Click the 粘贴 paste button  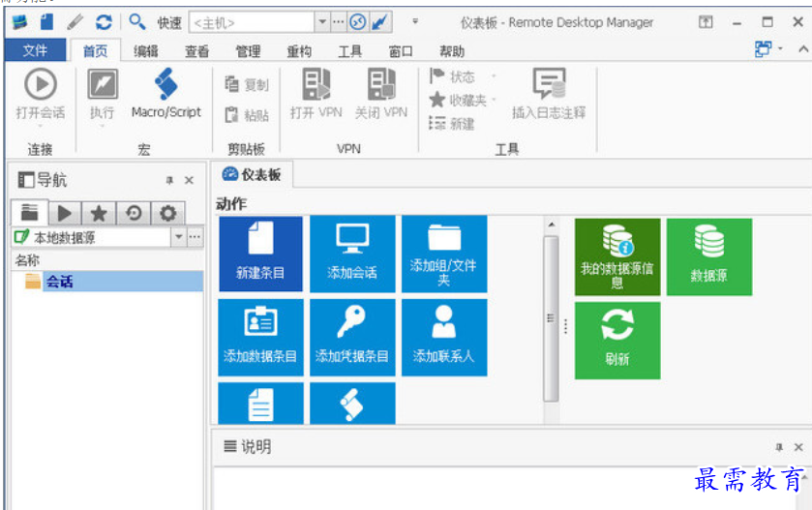tap(247, 115)
